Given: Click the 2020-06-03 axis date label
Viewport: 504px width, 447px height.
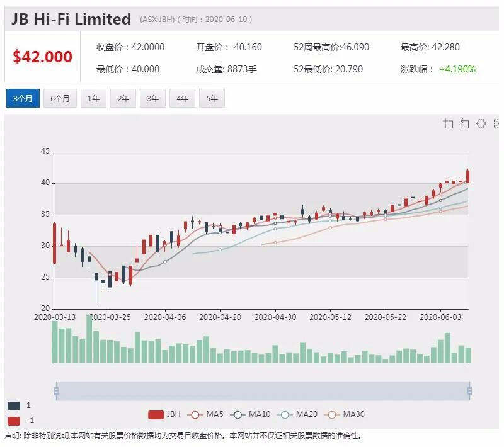Looking at the screenshot, I should (x=440, y=317).
